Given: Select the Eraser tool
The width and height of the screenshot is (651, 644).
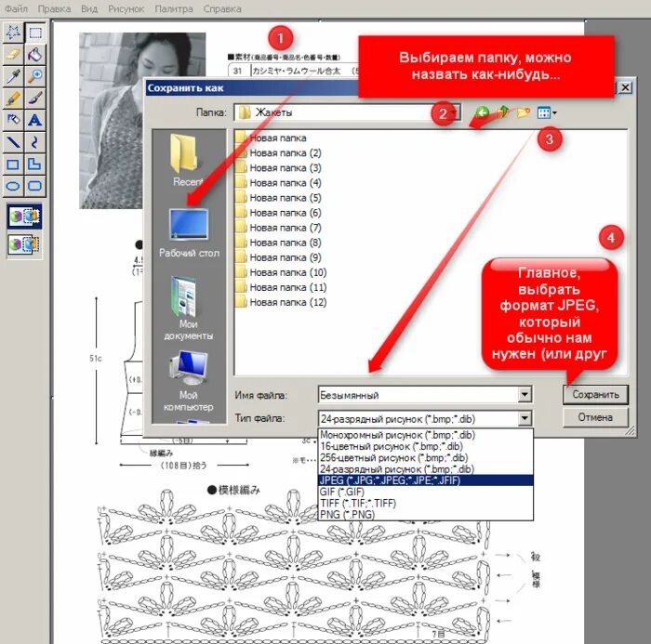Looking at the screenshot, I should 13,54.
